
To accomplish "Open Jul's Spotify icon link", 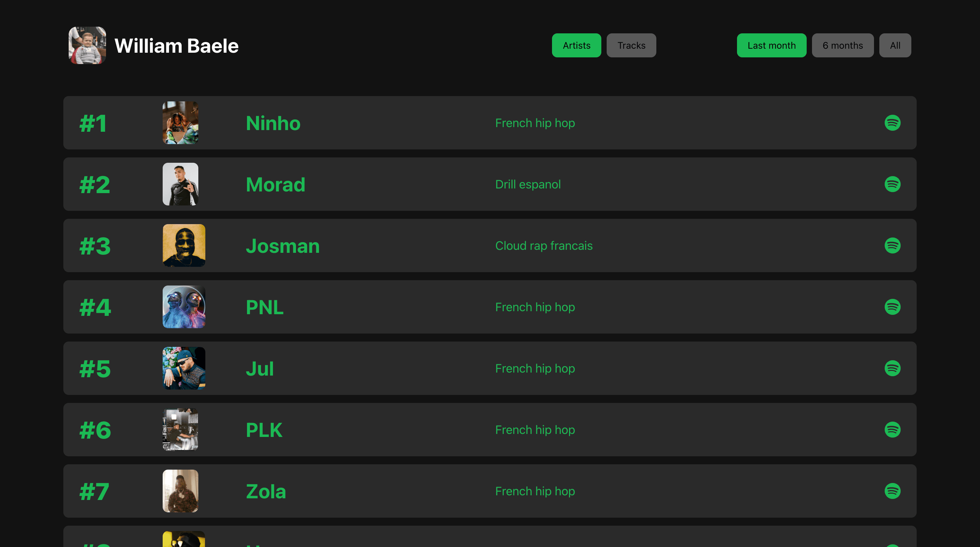I will coord(892,368).
